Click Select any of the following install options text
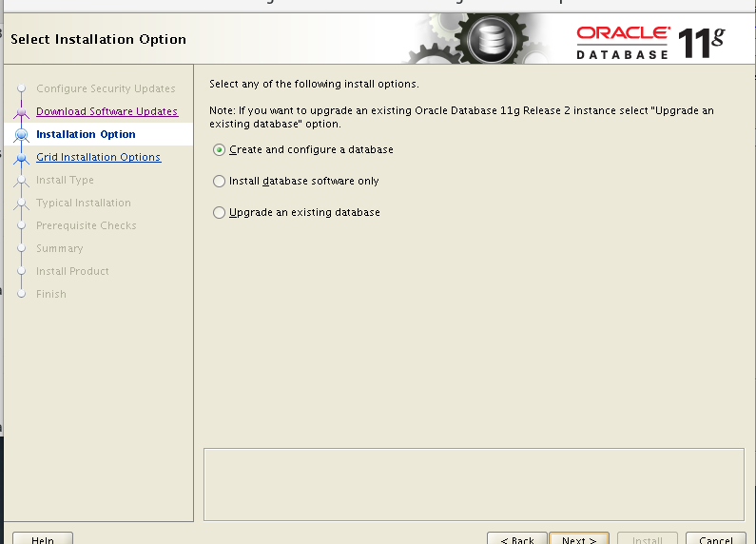The width and height of the screenshot is (756, 544). 314,84
